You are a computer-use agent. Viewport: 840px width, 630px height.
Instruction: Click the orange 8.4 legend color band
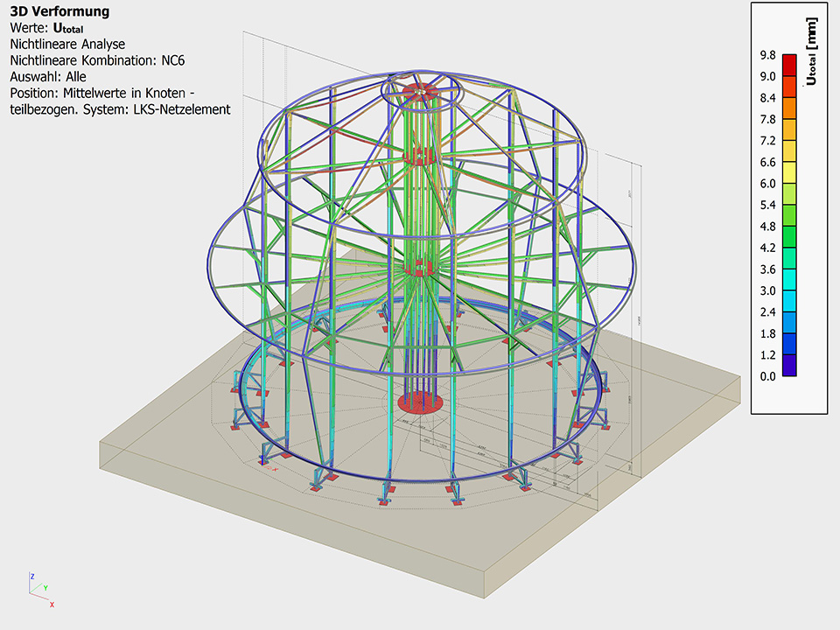789,108
